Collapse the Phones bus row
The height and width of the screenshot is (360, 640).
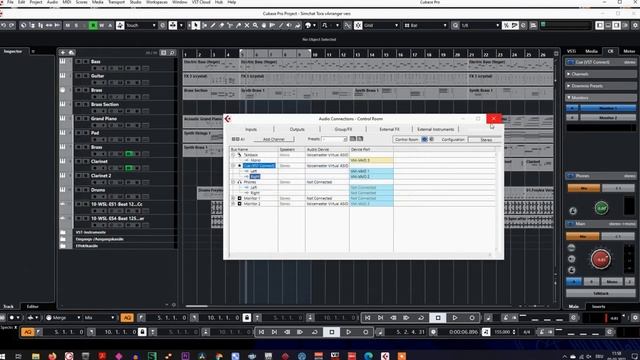(x=233, y=182)
